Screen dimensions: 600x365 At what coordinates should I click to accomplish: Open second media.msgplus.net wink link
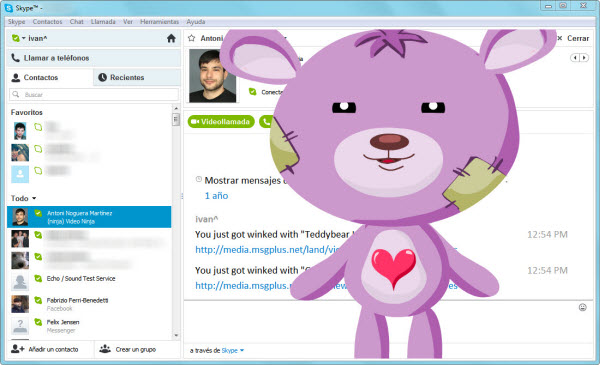click(x=243, y=286)
